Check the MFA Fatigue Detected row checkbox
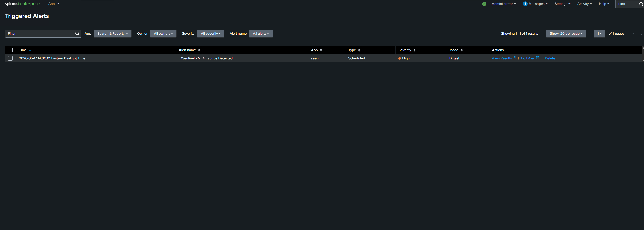Viewport: 644px width, 230px height. pos(10,58)
